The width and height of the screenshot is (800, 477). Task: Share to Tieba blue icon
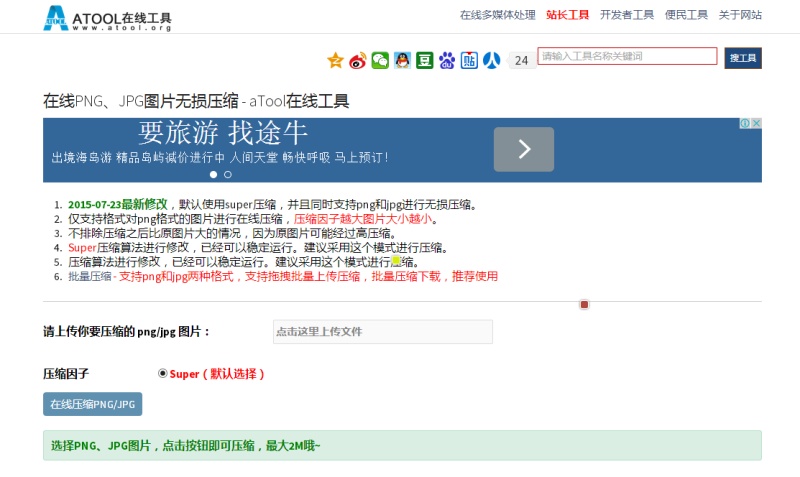pyautogui.click(x=469, y=60)
